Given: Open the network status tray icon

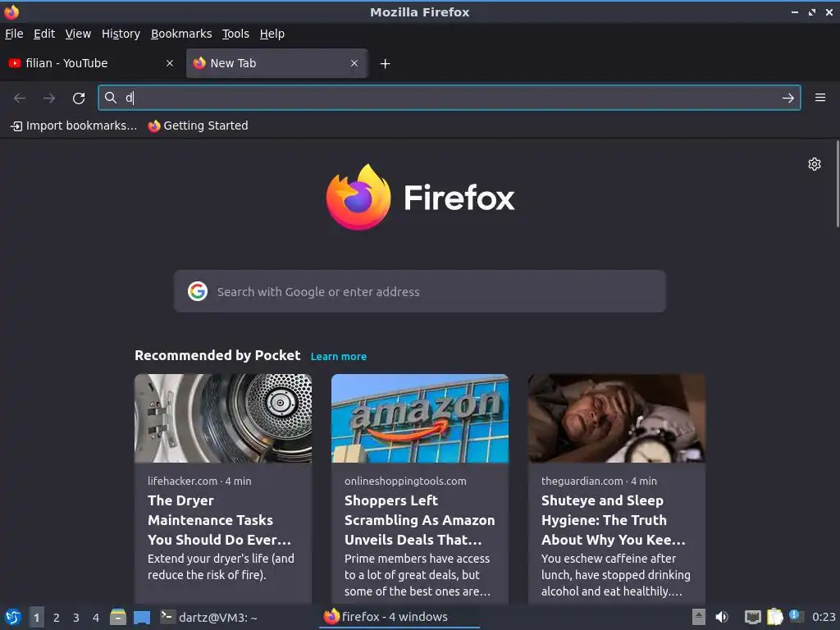Looking at the screenshot, I should pyautogui.click(x=752, y=617).
